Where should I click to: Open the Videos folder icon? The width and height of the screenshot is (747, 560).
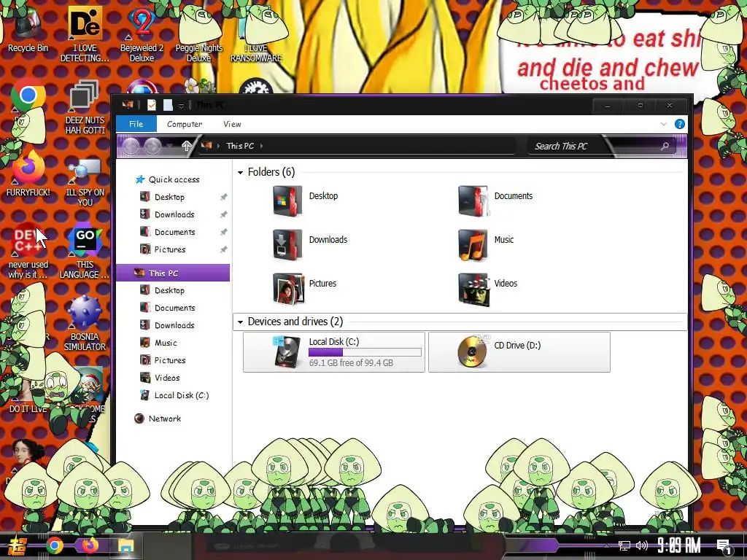473,288
